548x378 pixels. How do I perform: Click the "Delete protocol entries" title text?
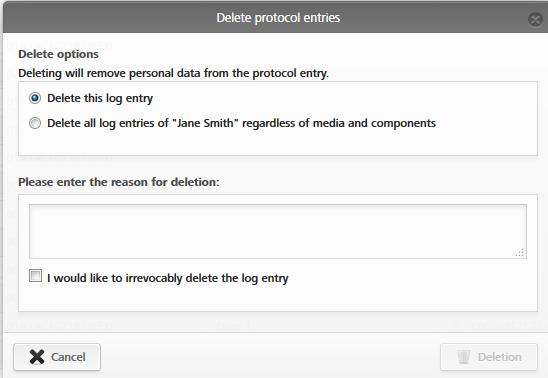pyautogui.click(x=278, y=18)
